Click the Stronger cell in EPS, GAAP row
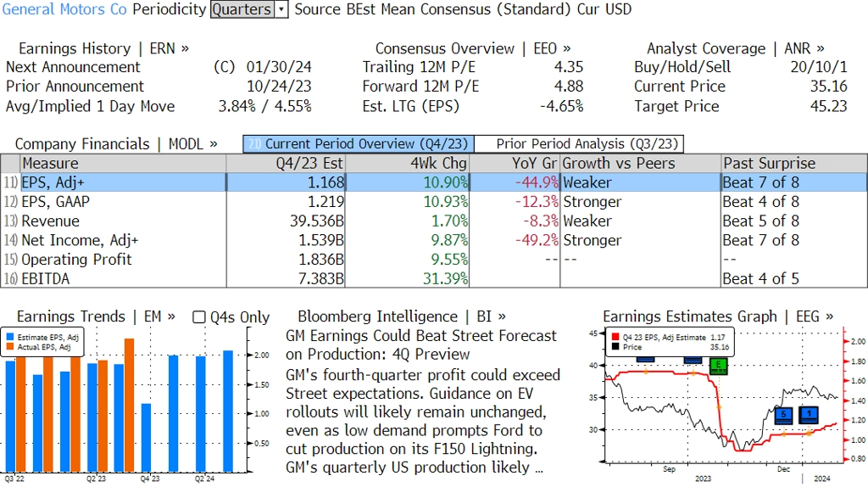Screen dimensions: 868x487 pos(592,202)
